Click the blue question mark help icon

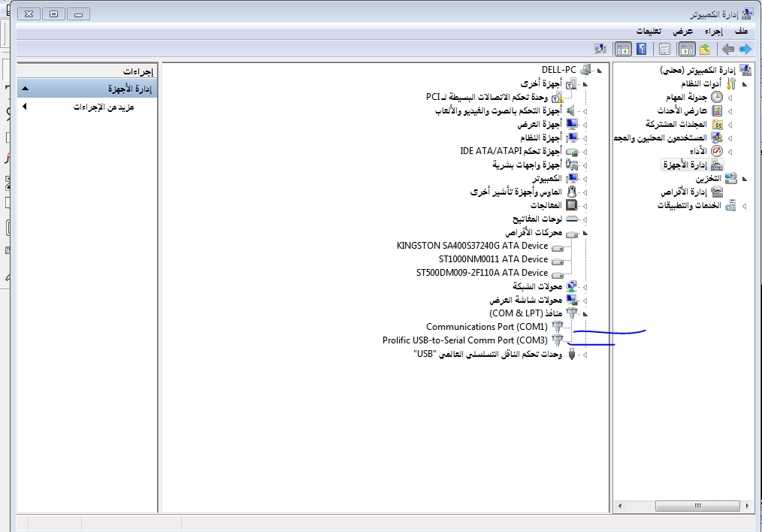[x=642, y=50]
